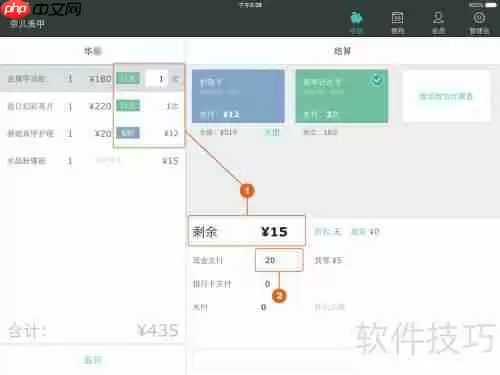The width and height of the screenshot is (500, 375).
Task: Switch to the 结算 panel header
Action: tap(342, 51)
